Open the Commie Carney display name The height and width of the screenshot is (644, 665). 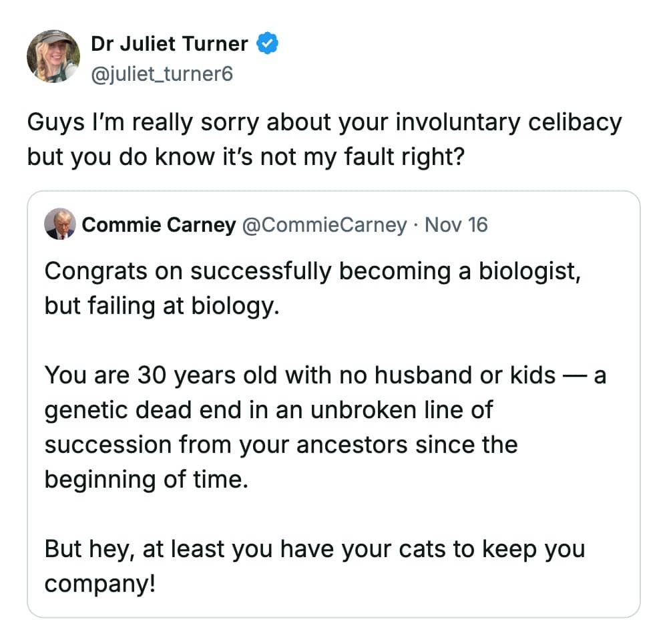[158, 225]
